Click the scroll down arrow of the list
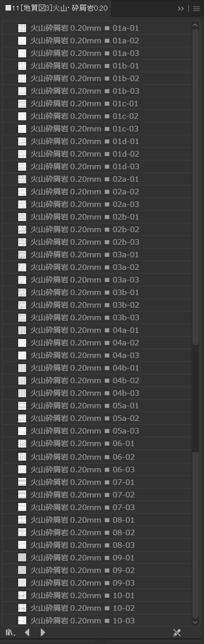The width and height of the screenshot is (204, 644). coord(195,622)
